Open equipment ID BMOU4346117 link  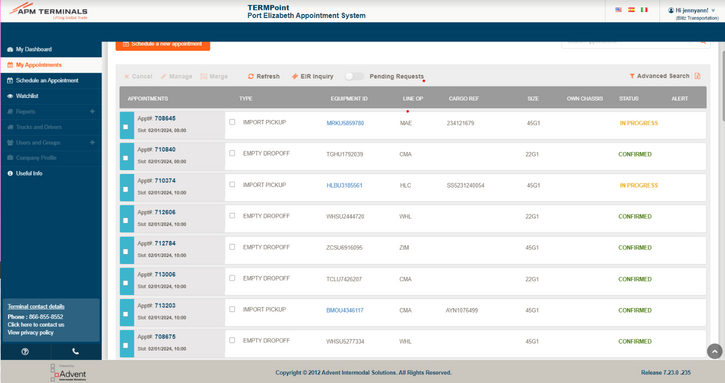click(345, 310)
